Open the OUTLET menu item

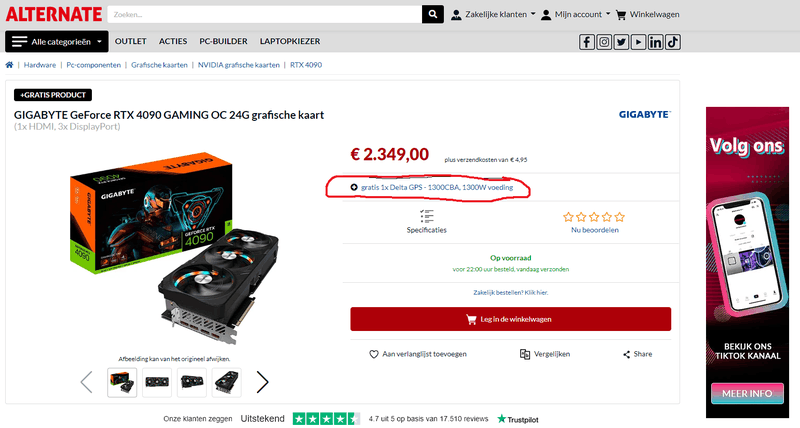click(x=131, y=41)
